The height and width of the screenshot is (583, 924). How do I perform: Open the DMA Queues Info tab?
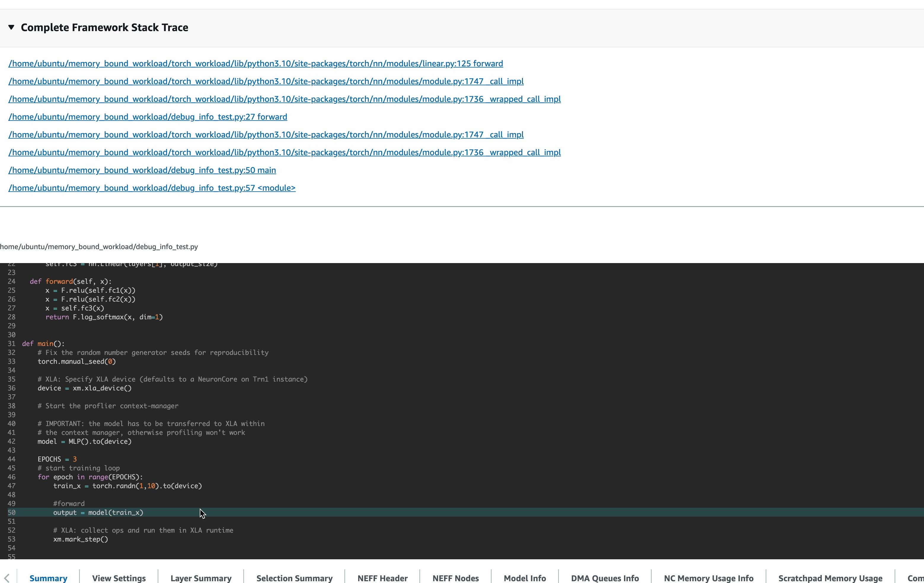[604, 578]
